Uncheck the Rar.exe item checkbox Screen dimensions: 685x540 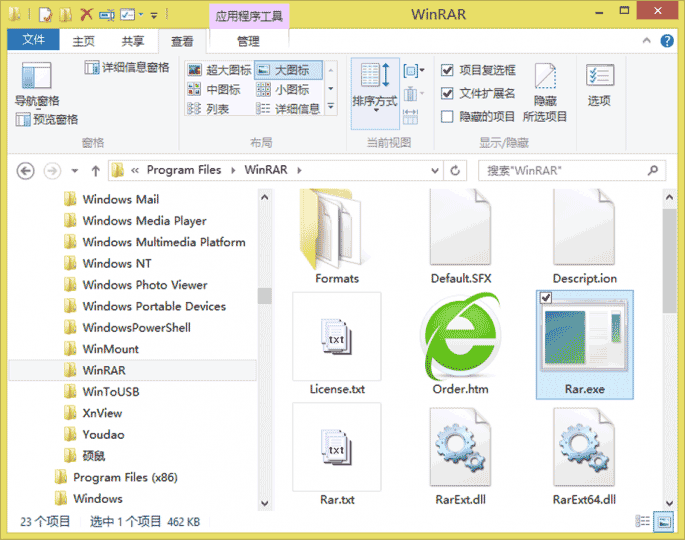(546, 298)
